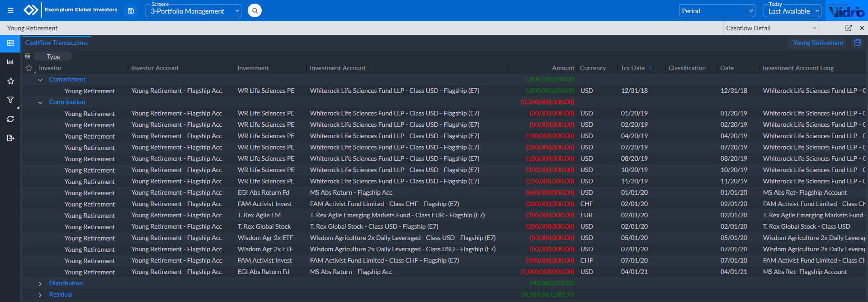868x302 pixels.
Task: Click the window stack icon beside Young Retirement
Action: pos(857,43)
